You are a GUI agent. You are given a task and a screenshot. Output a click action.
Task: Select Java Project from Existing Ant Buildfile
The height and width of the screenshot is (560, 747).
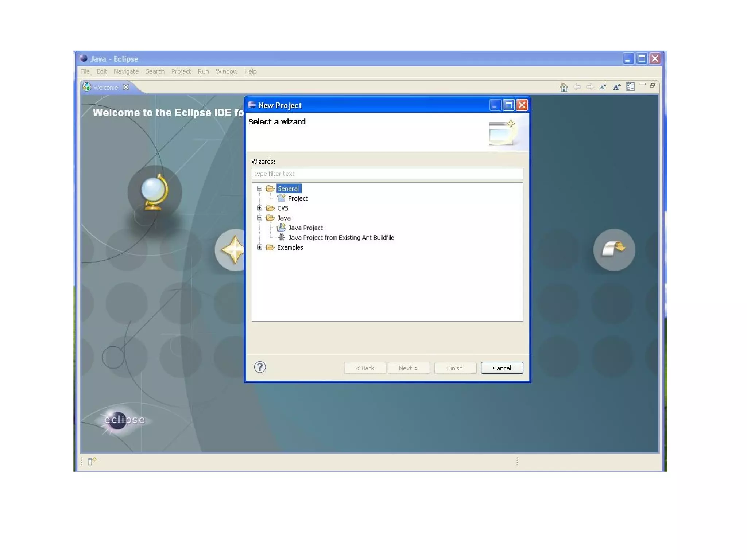tap(341, 238)
